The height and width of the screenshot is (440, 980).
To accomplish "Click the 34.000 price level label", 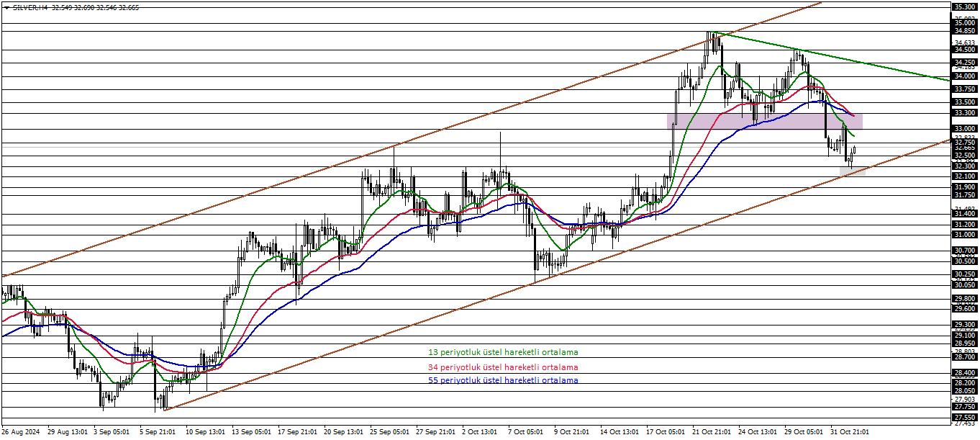I will (x=964, y=76).
